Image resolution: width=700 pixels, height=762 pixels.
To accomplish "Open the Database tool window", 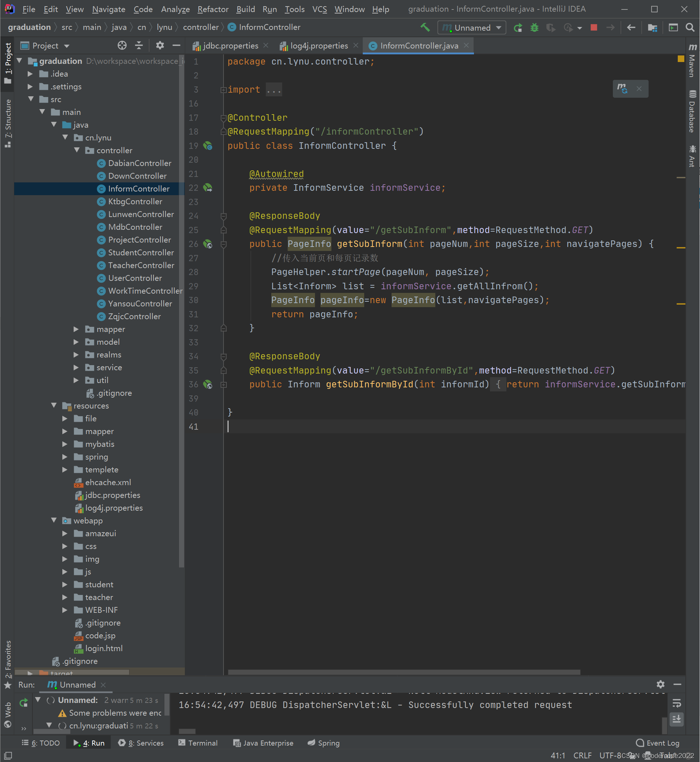I will [692, 111].
